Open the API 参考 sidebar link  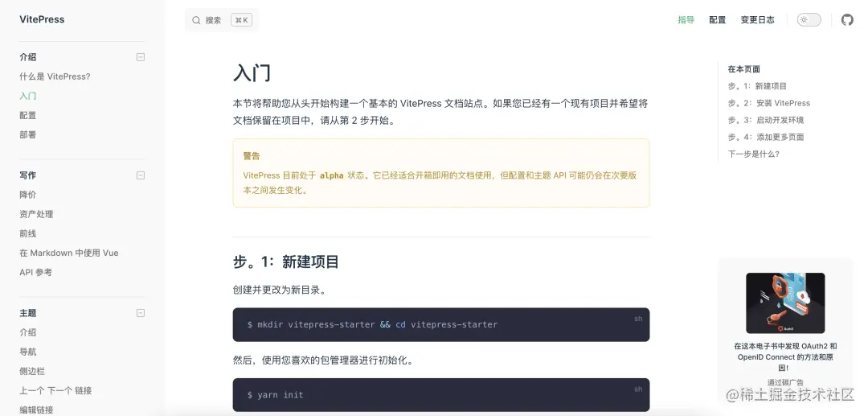click(x=36, y=272)
